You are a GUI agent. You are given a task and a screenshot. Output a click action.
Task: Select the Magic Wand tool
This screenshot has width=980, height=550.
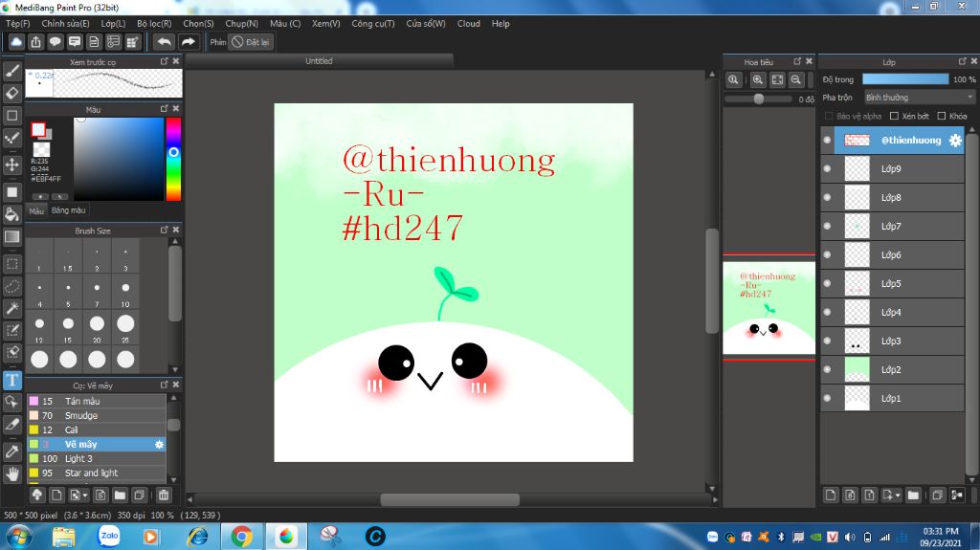11,308
